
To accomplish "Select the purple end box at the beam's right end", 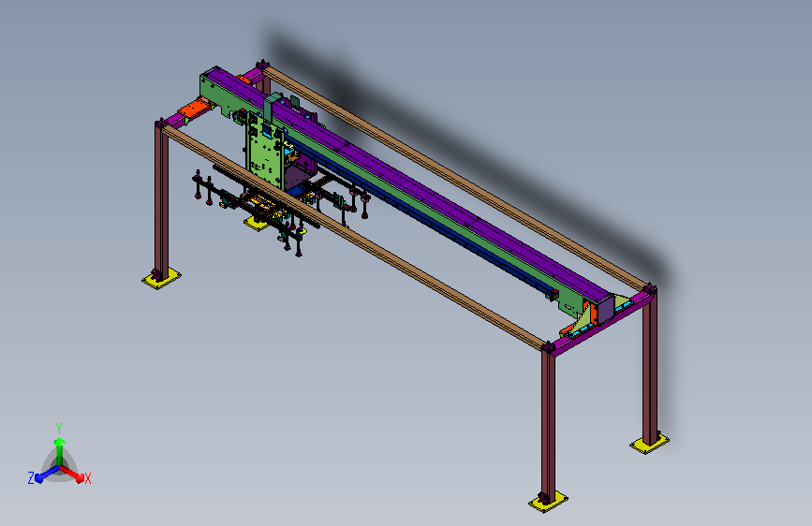I will [605, 309].
